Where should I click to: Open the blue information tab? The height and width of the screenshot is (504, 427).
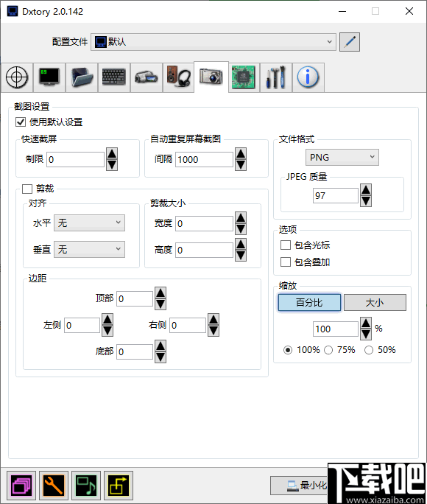pos(308,77)
